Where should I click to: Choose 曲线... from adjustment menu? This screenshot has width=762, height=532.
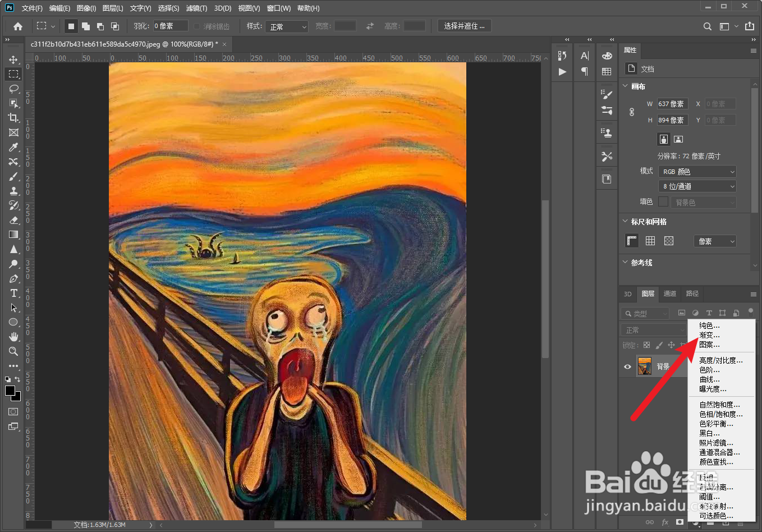709,379
